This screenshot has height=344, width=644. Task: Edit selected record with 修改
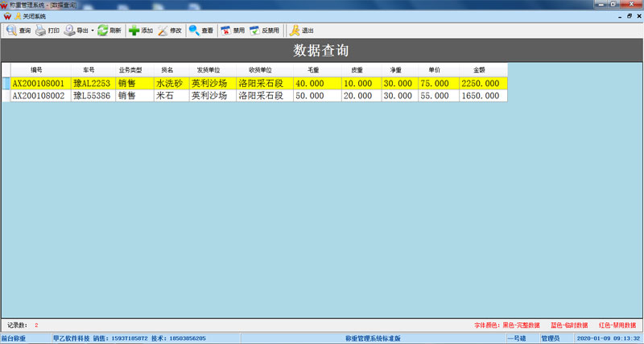tap(170, 31)
